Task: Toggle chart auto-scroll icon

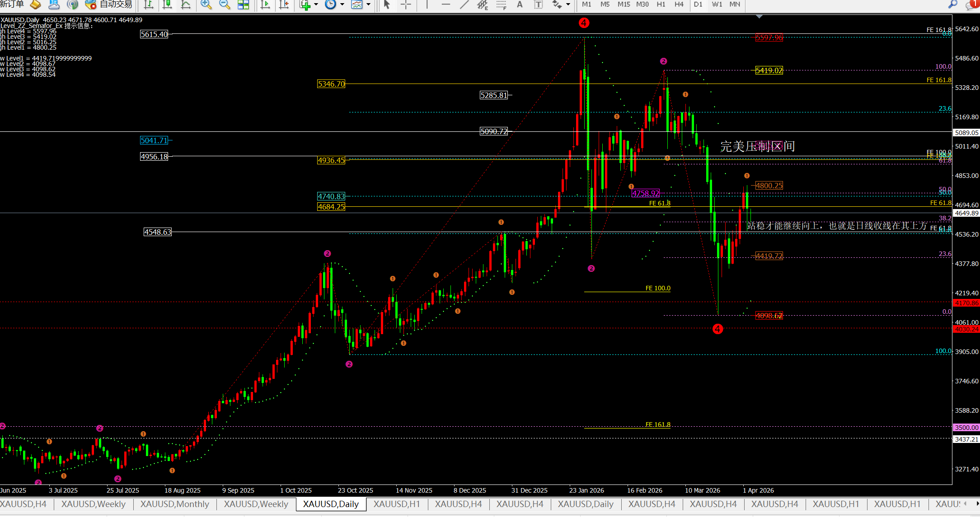Action: pos(265,5)
